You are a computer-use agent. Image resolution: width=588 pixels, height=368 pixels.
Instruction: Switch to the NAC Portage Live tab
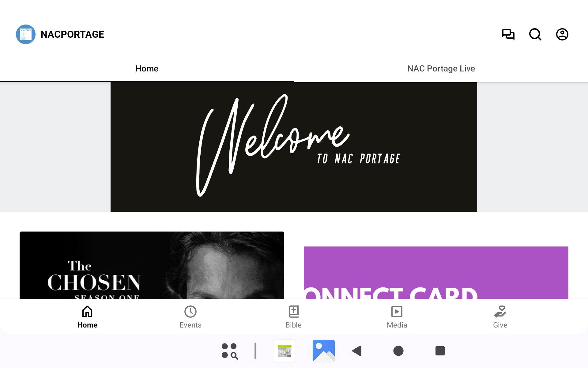tap(441, 69)
